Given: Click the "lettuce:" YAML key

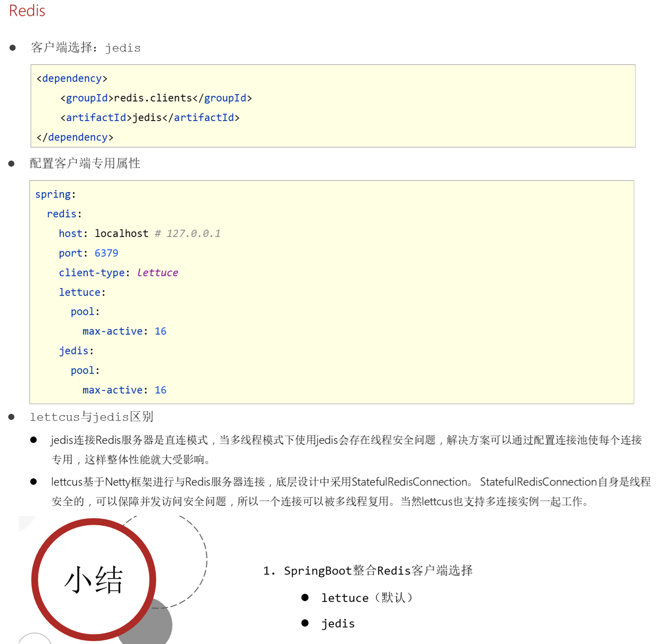Looking at the screenshot, I should click(82, 293).
